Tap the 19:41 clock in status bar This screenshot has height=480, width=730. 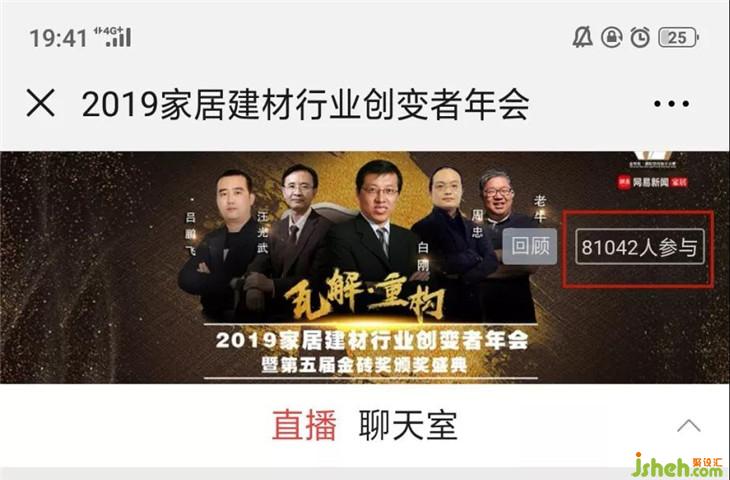click(58, 38)
